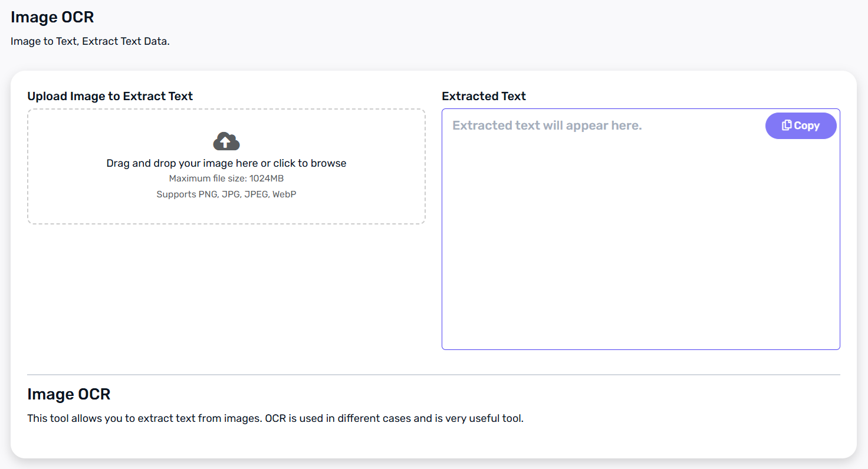Click the "Image to Text, Extract Text Data" subtitle

(90, 42)
